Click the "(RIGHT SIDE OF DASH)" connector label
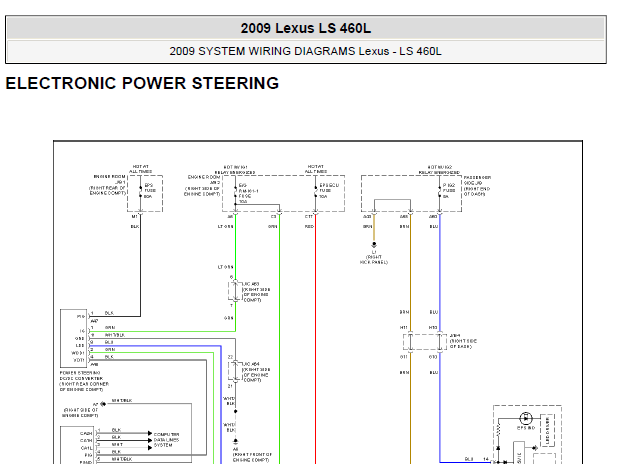The width and height of the screenshot is (628, 464). point(463,343)
